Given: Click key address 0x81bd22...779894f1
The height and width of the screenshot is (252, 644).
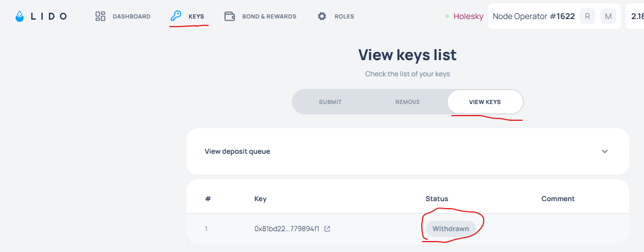Looking at the screenshot, I should [x=287, y=229].
